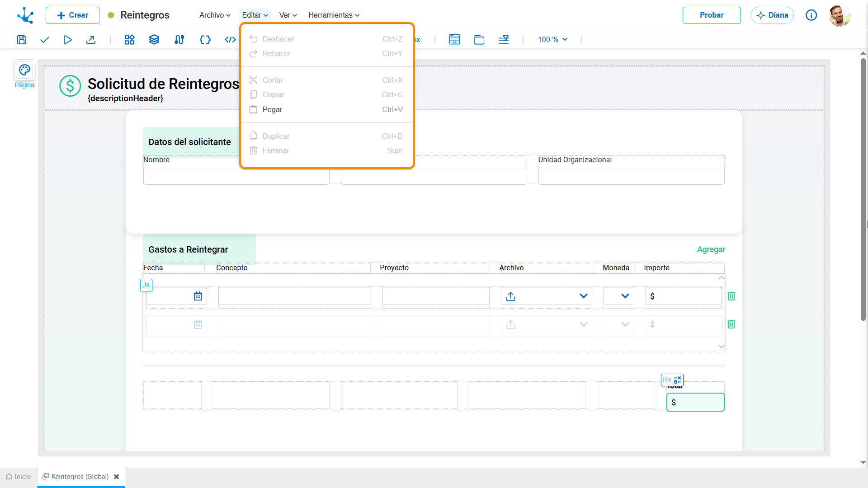The width and height of the screenshot is (868, 488).
Task: Click the Play run icon
Action: point(67,40)
